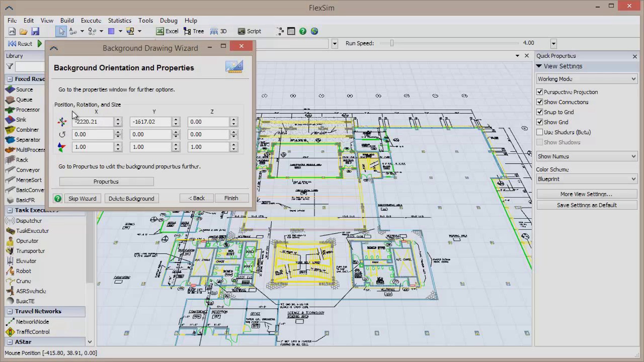
Task: Click the Excel toolbar icon
Action: click(160, 31)
